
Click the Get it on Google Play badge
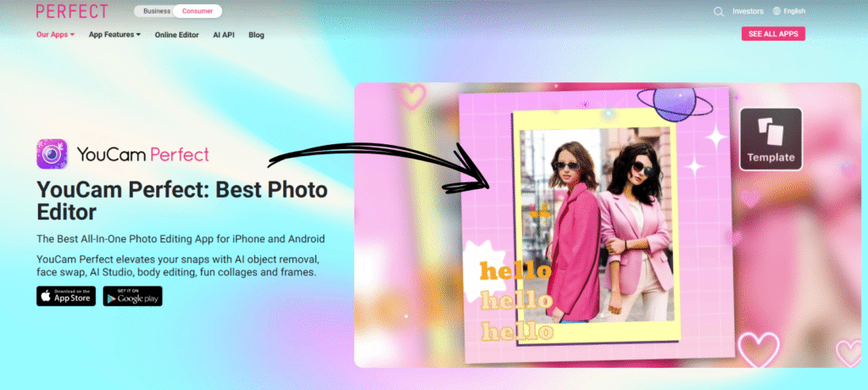pos(132,297)
